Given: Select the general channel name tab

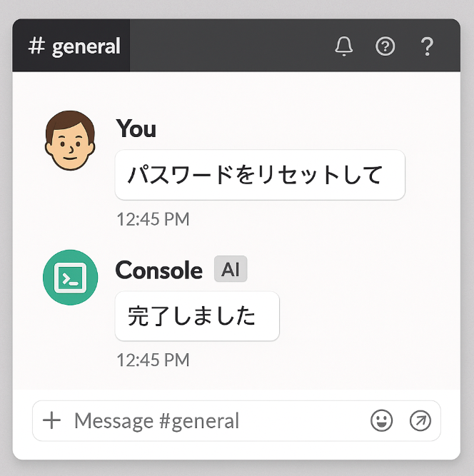Looking at the screenshot, I should [86, 46].
